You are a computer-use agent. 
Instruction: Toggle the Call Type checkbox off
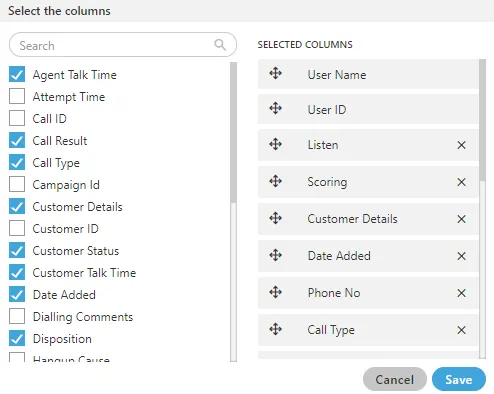coord(17,162)
